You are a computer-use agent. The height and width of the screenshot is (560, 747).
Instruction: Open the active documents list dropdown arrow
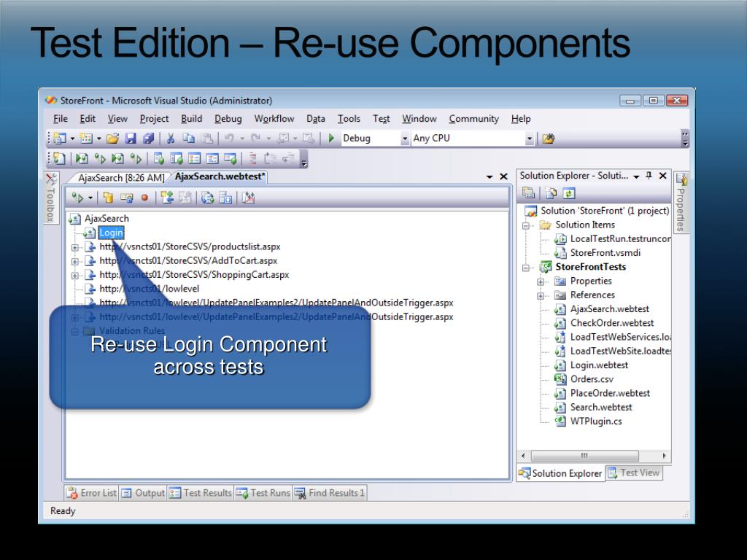489,176
